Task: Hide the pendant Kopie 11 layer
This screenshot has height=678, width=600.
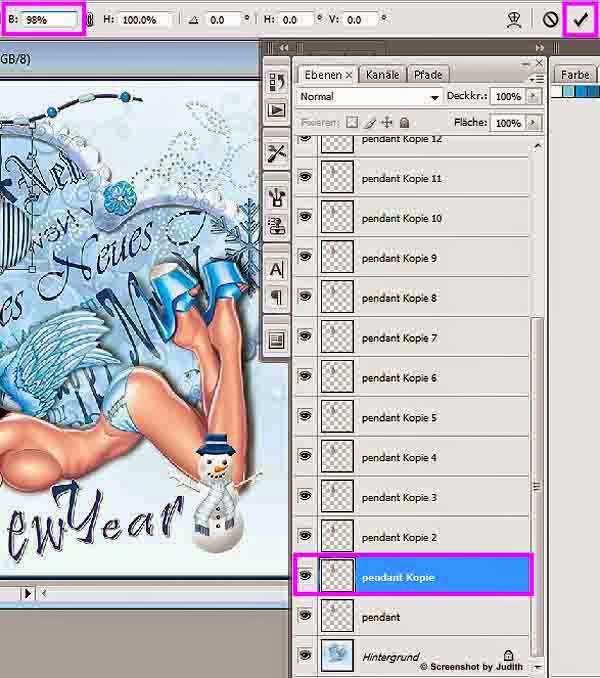Action: [x=305, y=176]
